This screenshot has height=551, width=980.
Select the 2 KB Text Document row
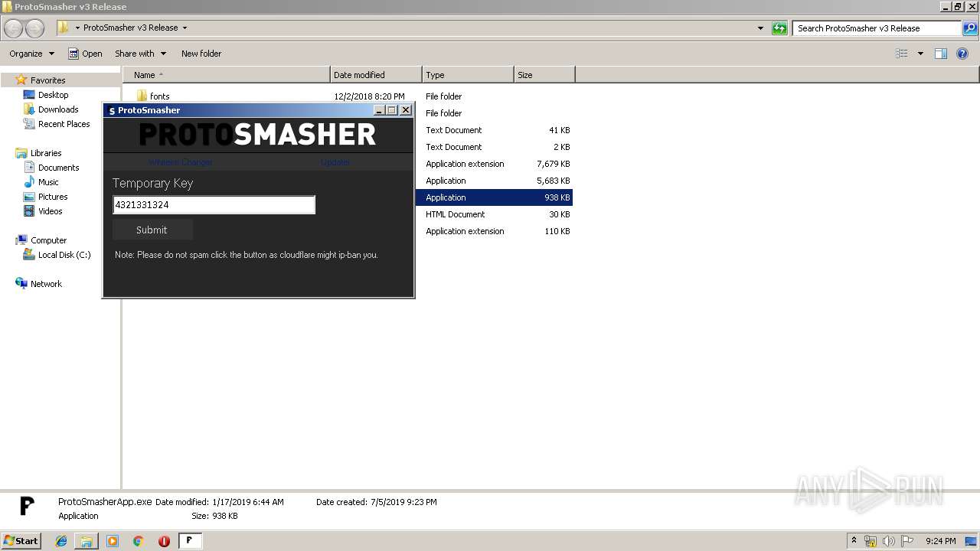[494, 147]
